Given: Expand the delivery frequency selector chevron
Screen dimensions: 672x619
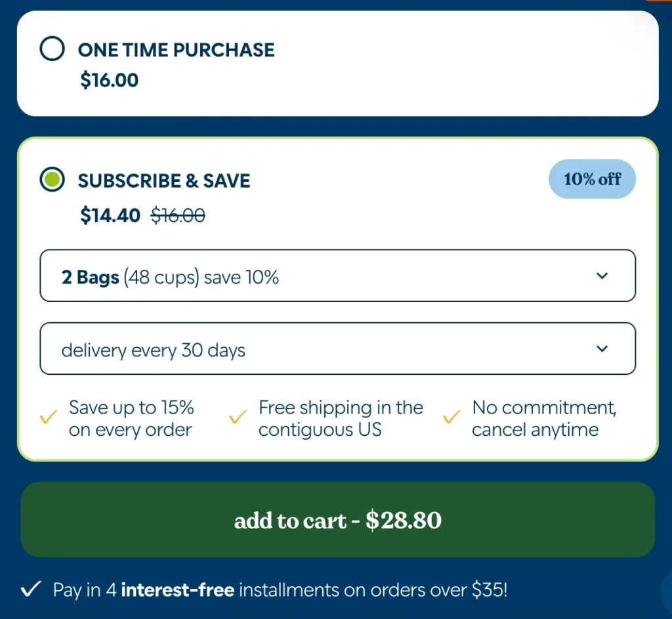Looking at the screenshot, I should (x=602, y=349).
